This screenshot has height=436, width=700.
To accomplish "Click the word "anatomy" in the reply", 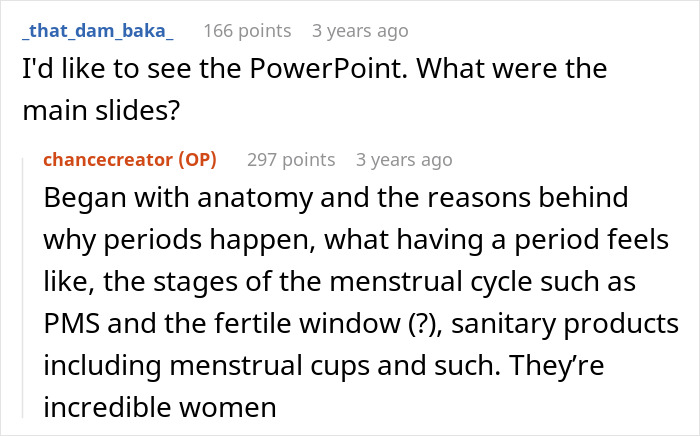I will 252,198.
